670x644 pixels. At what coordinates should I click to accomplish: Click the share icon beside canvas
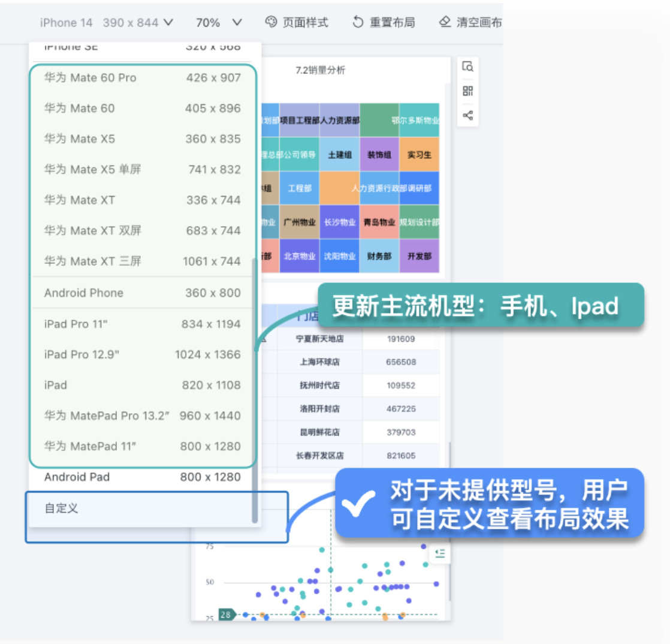pyautogui.click(x=467, y=115)
